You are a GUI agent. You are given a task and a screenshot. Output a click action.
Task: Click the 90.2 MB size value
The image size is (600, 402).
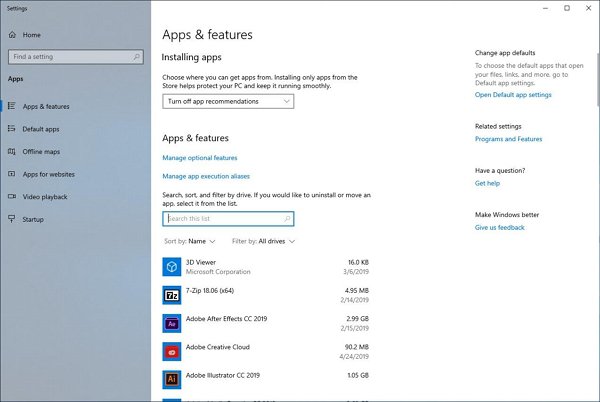(x=357, y=347)
